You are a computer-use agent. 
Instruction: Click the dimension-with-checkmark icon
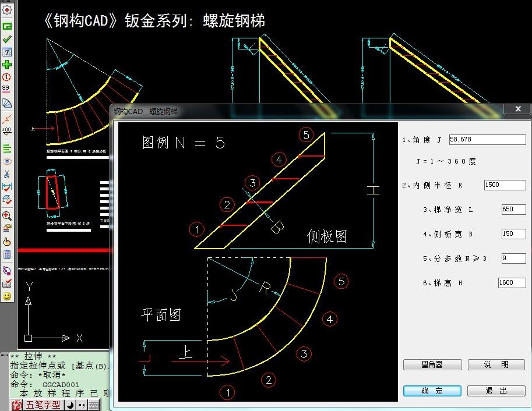point(7,187)
